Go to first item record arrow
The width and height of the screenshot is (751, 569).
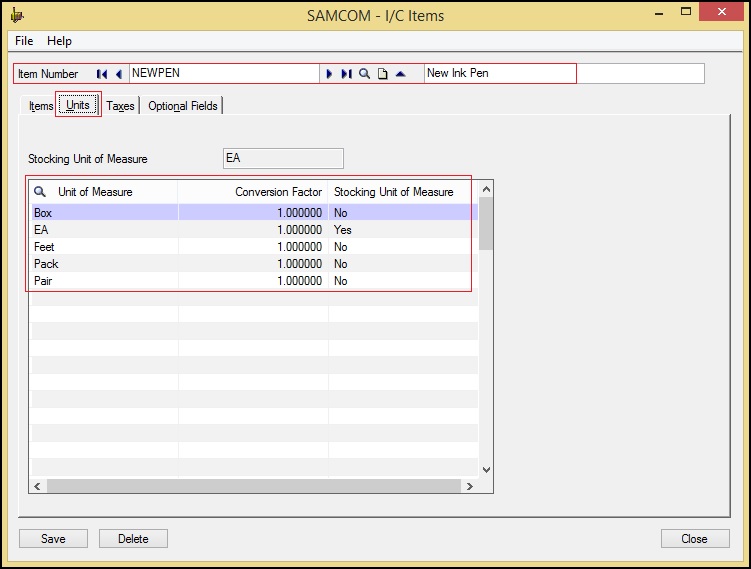pyautogui.click(x=102, y=74)
